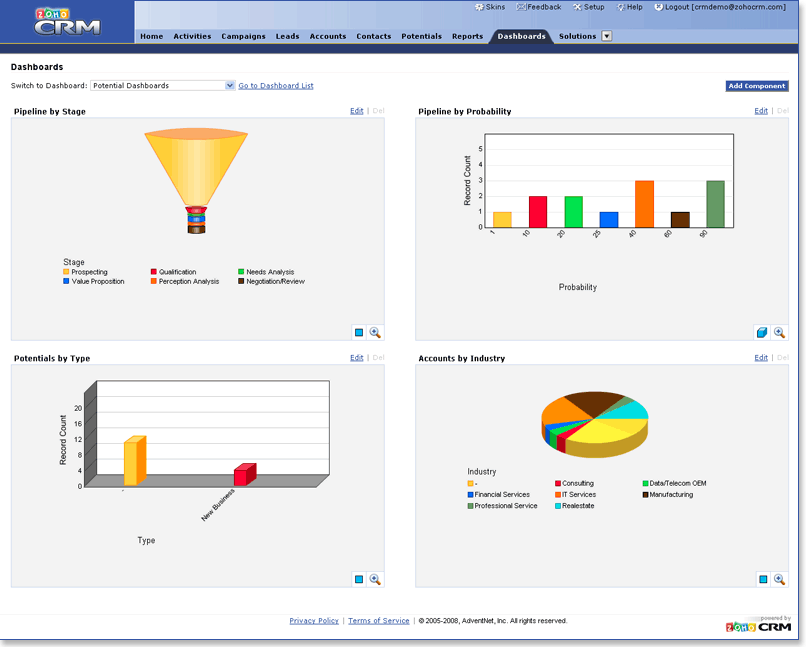Select the Leads tab
This screenshot has width=806, height=647.
(x=287, y=36)
